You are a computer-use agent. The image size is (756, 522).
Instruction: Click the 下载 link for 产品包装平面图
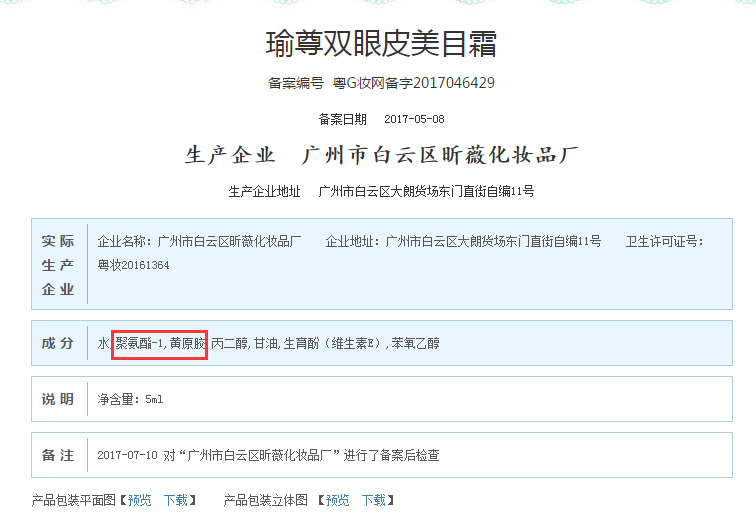(176, 500)
